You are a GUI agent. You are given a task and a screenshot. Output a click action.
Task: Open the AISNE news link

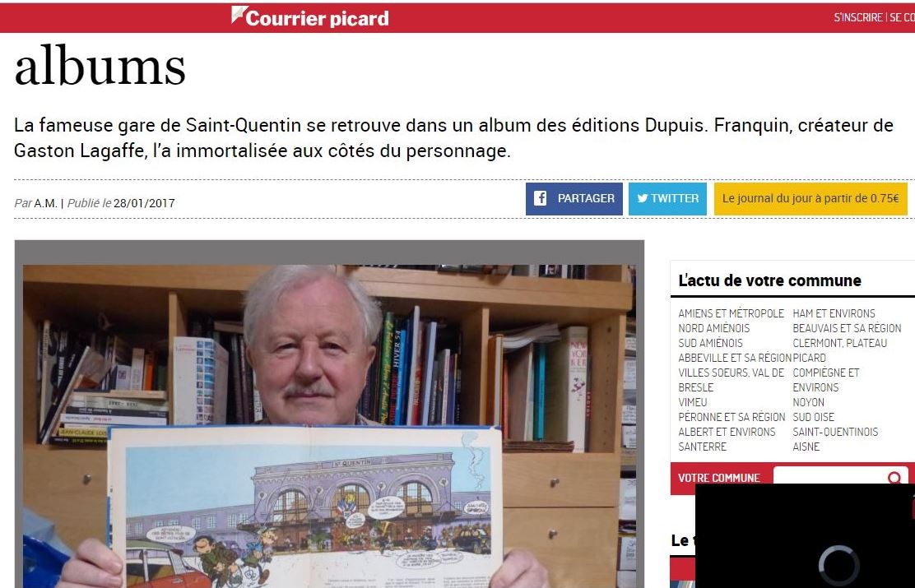pyautogui.click(x=806, y=447)
